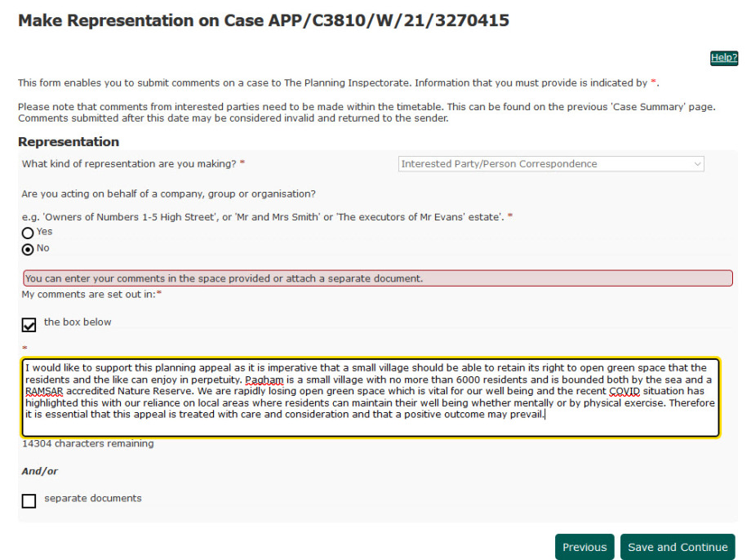Click the 'Yes' option label text
This screenshot has height=560, width=751.
[44, 232]
